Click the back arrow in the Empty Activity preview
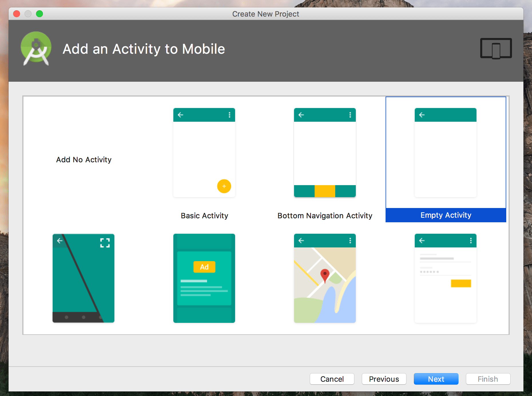Viewport: 532px width, 396px height. coord(422,115)
